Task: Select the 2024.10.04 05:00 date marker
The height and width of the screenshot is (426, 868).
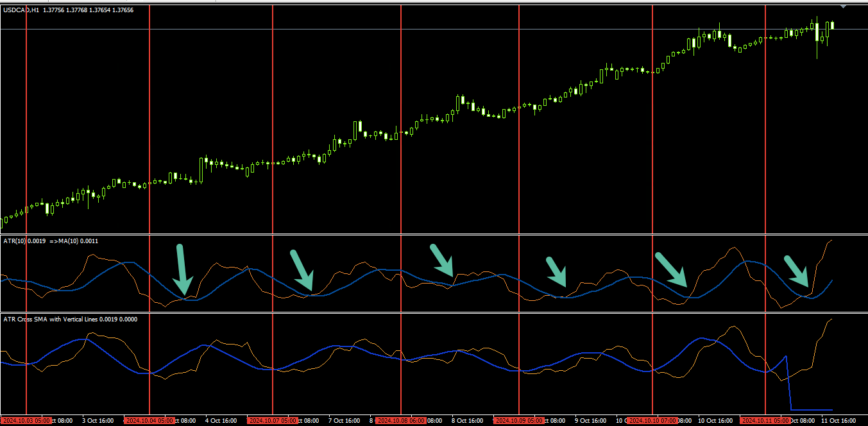Action: [149, 421]
